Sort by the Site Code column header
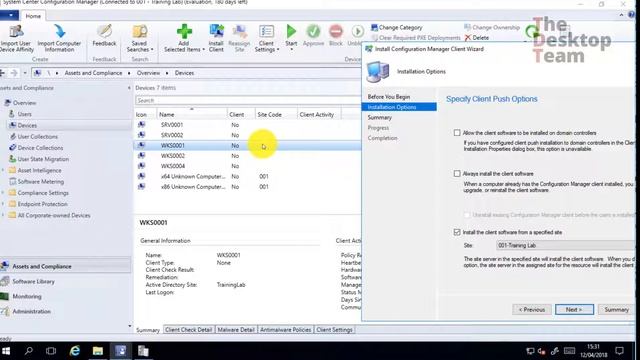This screenshot has height=360, width=640. click(276, 115)
